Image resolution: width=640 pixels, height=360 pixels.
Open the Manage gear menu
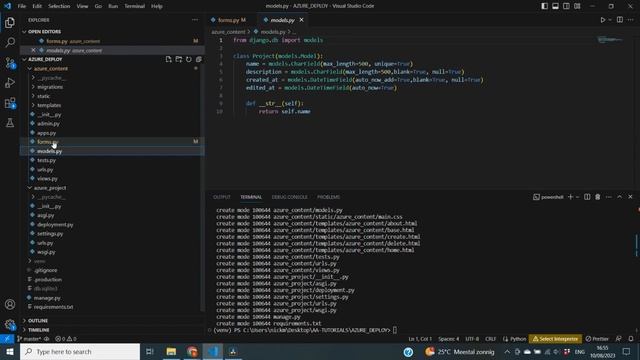[x=10, y=324]
